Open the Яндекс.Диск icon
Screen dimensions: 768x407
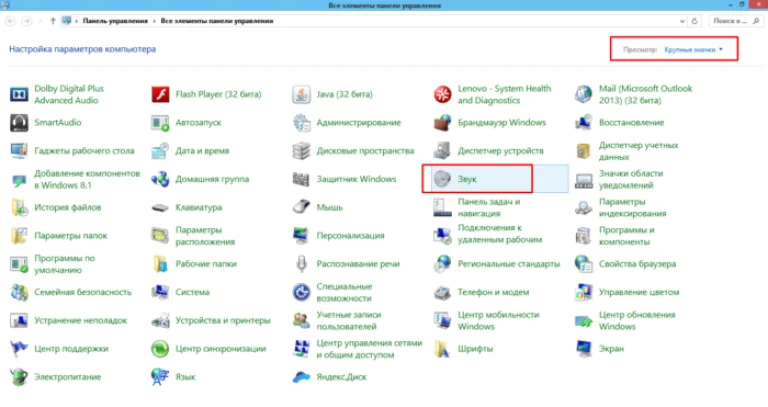[x=301, y=377]
